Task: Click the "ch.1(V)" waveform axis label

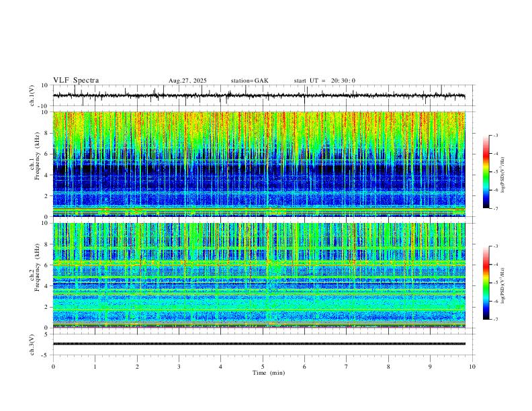Action: (32, 95)
